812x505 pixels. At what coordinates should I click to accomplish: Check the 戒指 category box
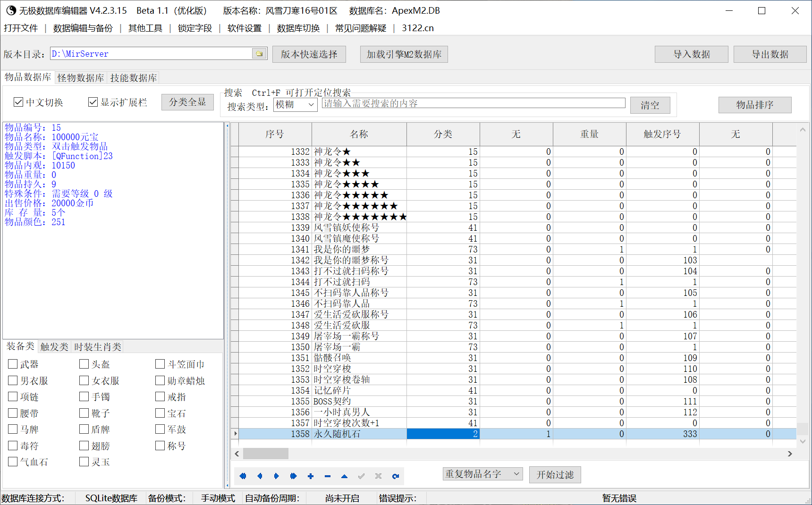tap(160, 396)
